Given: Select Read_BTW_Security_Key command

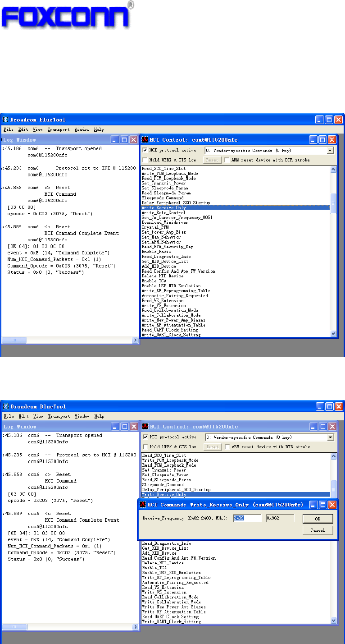Looking at the screenshot, I should [x=167, y=247].
